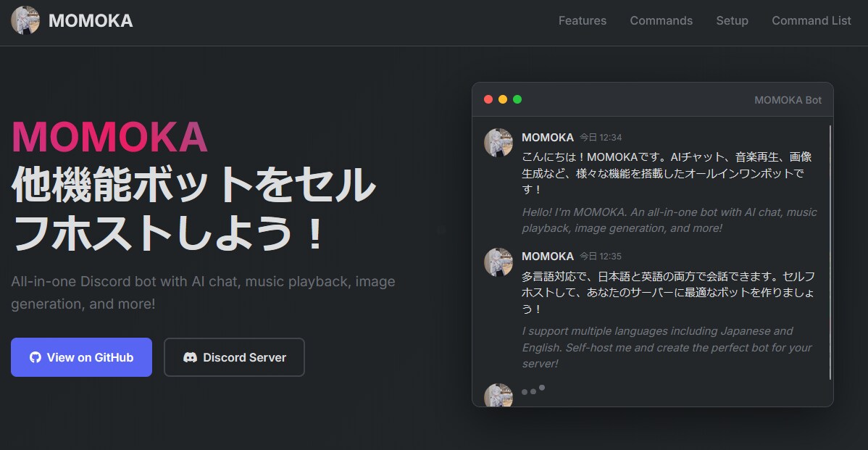
Task: Click the Discord Server button
Action: pyautogui.click(x=234, y=357)
